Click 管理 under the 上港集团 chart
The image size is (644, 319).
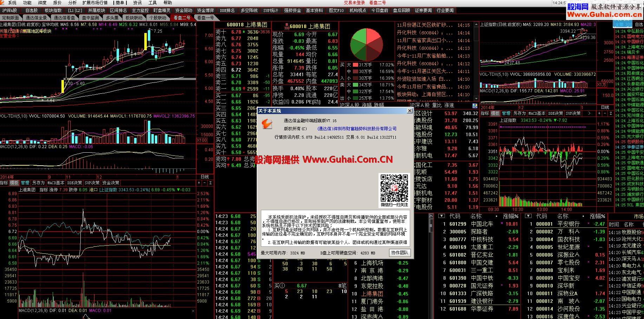click(x=25, y=183)
